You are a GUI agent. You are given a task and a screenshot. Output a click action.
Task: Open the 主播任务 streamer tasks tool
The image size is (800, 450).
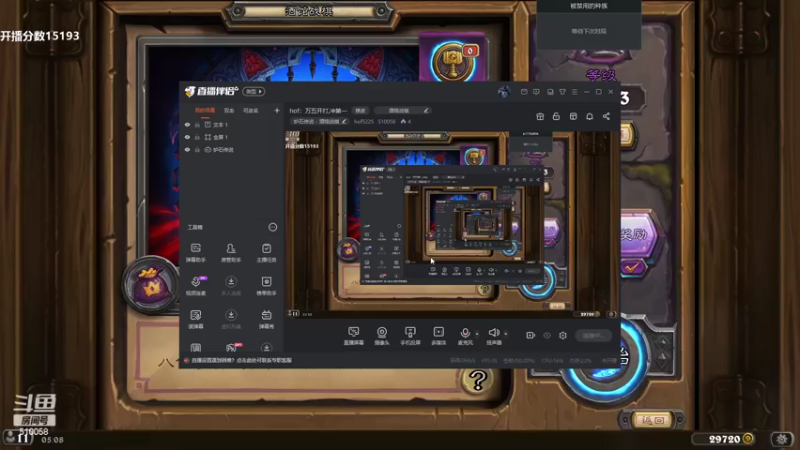(266, 253)
